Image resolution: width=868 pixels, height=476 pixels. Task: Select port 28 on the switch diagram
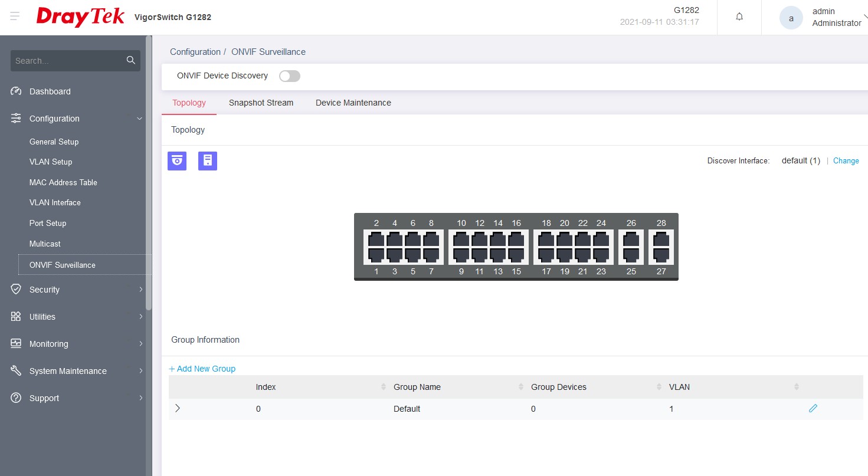click(661, 239)
